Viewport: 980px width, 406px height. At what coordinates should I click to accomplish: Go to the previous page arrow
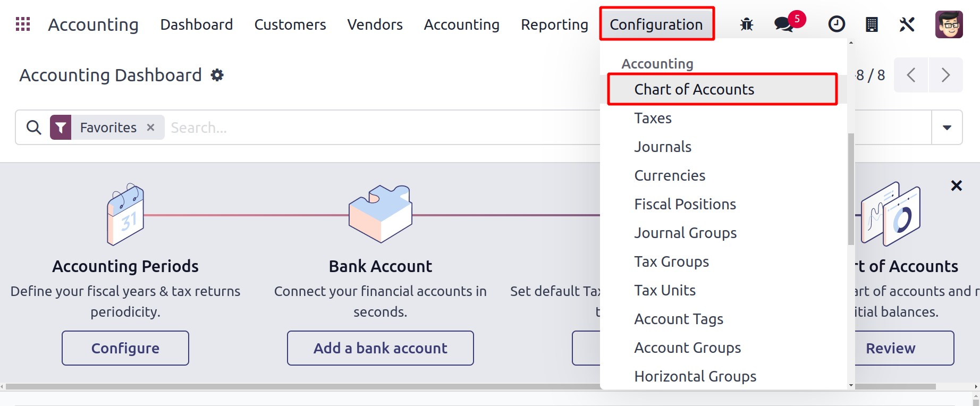[x=911, y=75]
